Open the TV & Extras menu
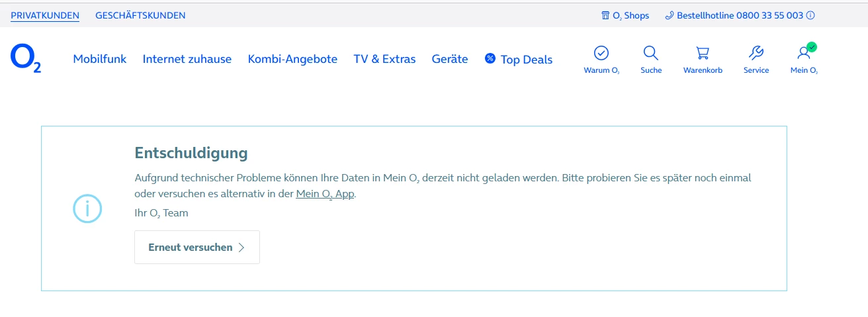This screenshot has height=317, width=868. pyautogui.click(x=384, y=59)
